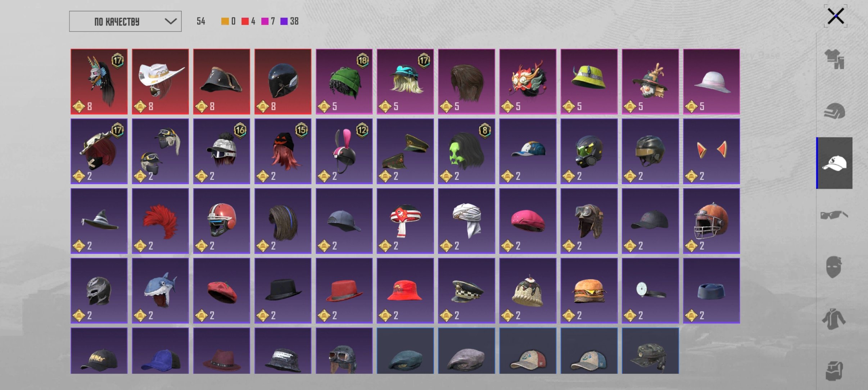Select the white cowboy hat item
The image size is (868, 390).
[x=160, y=82]
